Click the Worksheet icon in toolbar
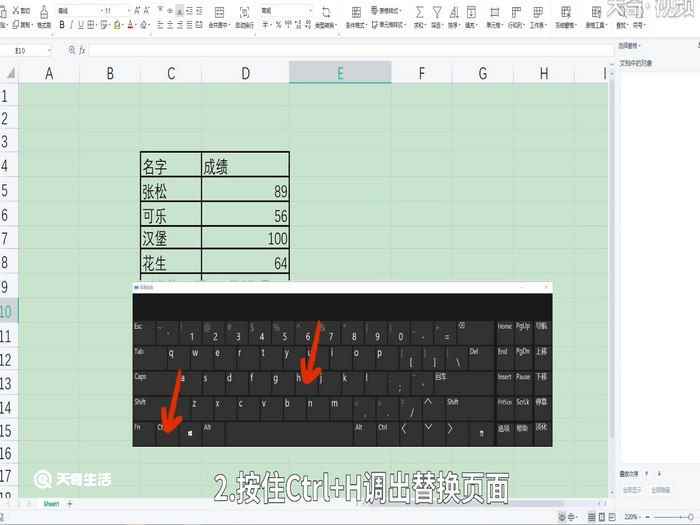Viewport: 700px width, 525px height. click(538, 12)
